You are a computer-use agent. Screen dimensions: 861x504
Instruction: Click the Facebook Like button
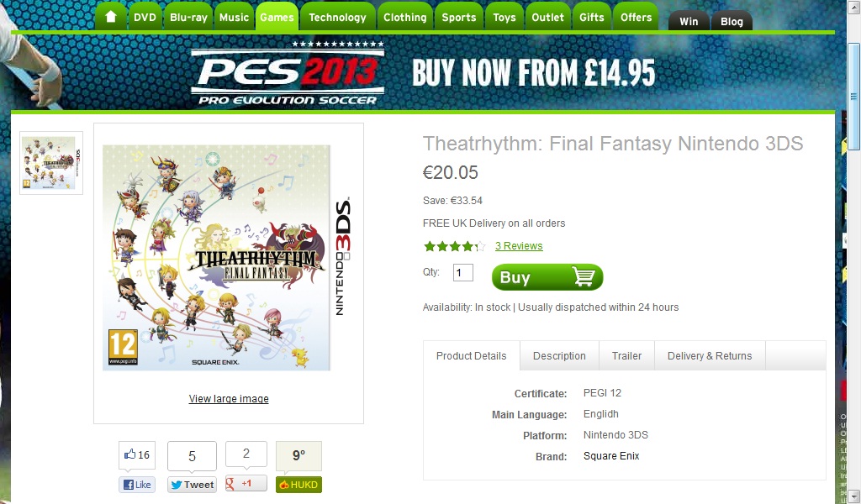pos(137,484)
